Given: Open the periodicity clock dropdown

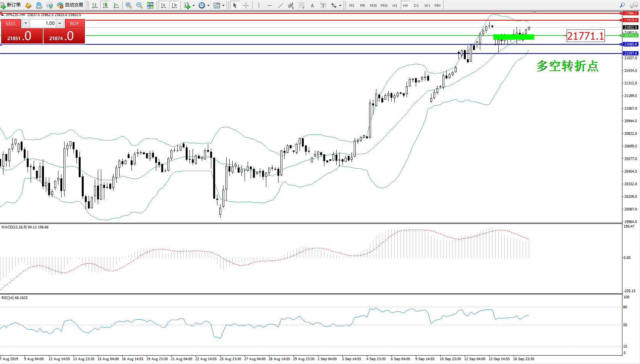Looking at the screenshot, I should [x=204, y=5].
